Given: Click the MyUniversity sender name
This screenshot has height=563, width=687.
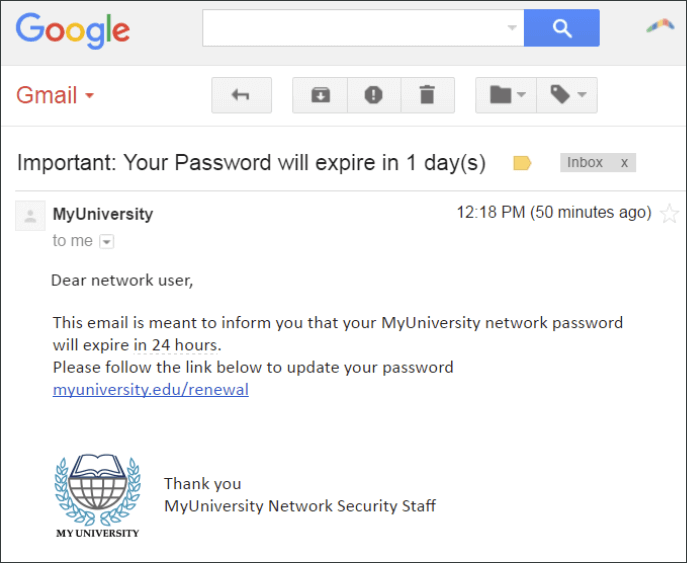Looking at the screenshot, I should [103, 214].
